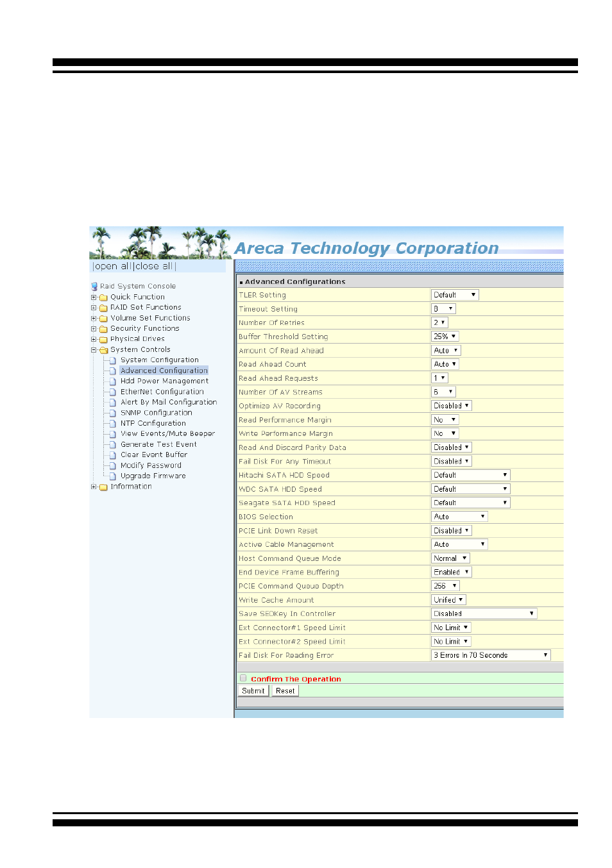Open the BIOS Selection dropdown

tap(459, 517)
